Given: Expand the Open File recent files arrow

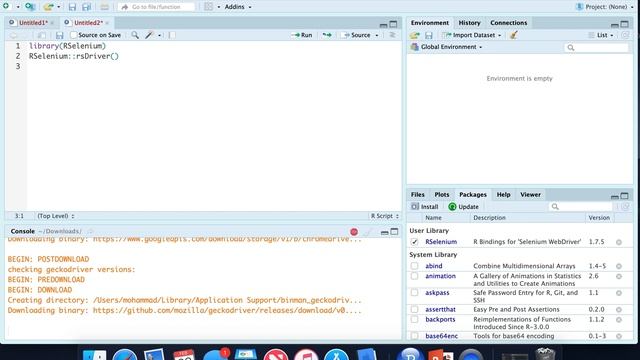Looking at the screenshot, I should [59, 7].
